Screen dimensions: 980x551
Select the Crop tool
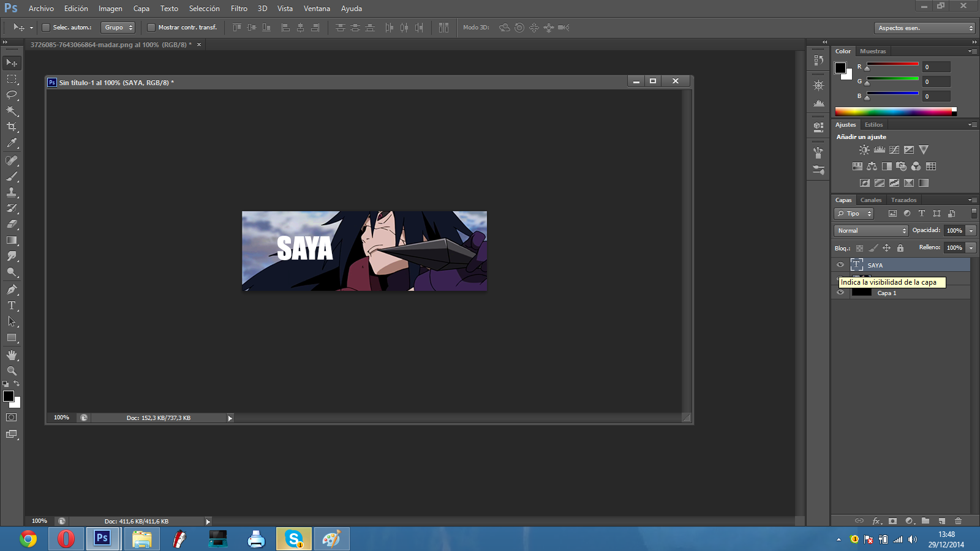pyautogui.click(x=12, y=127)
